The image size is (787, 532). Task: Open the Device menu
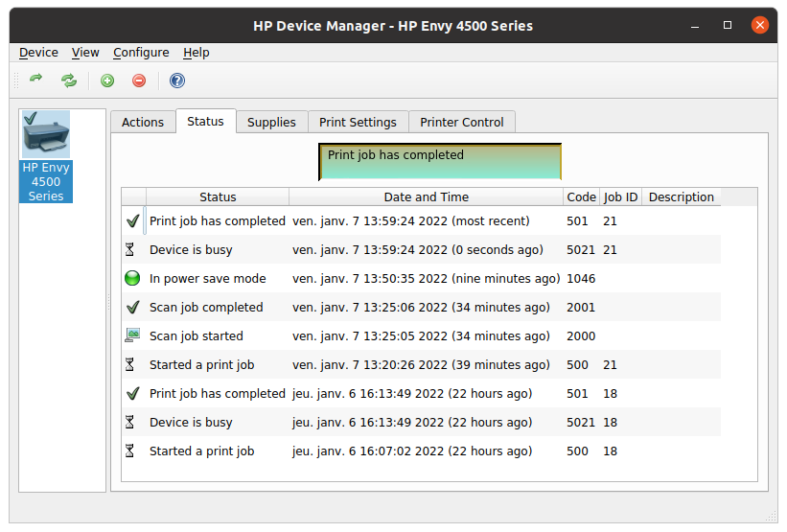38,53
